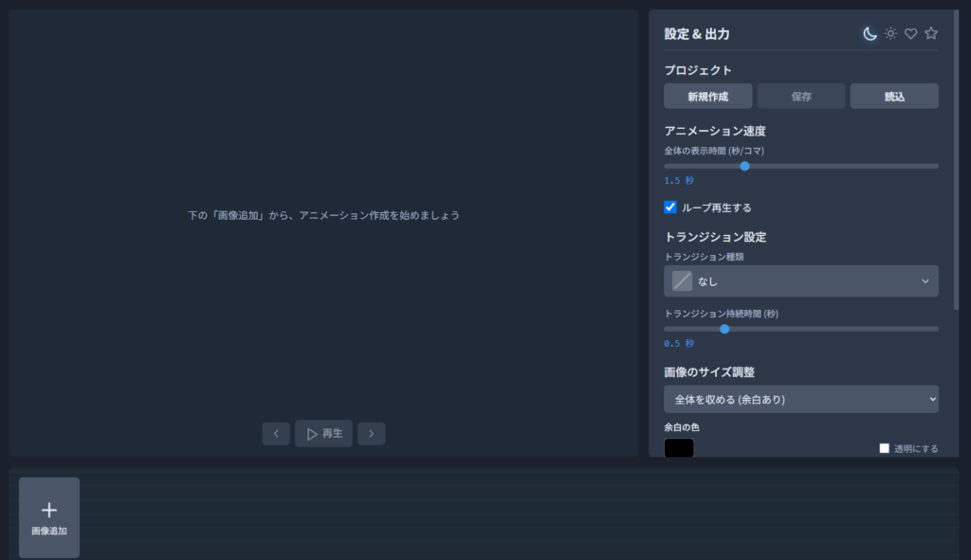
Task: Click the heart icon in settings header
Action: [911, 33]
